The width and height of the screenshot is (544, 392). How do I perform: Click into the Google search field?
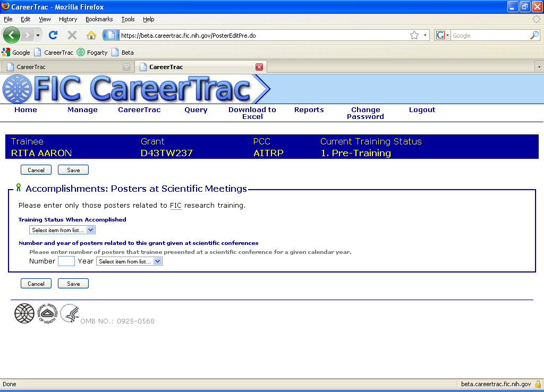tap(490, 36)
